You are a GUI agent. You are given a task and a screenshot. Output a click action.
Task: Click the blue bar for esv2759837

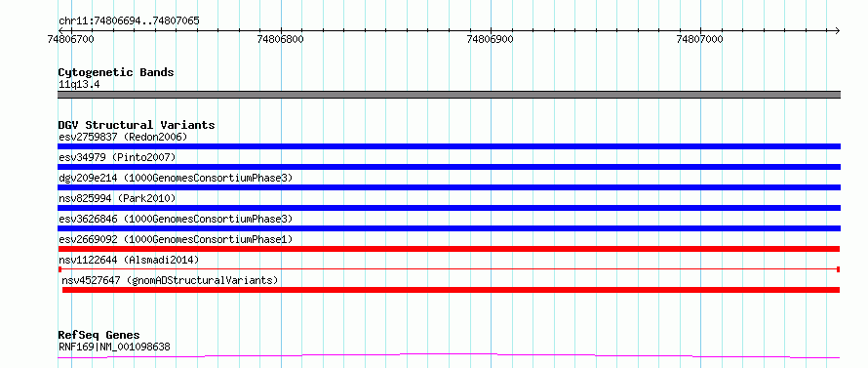coord(449,146)
